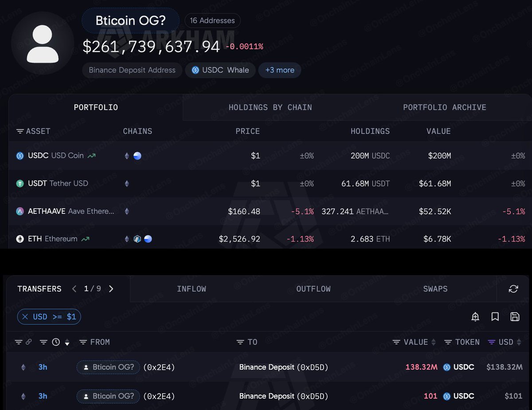This screenshot has width=532, height=410.
Task: Click the ETH Ethereum token icon
Action: (20, 239)
